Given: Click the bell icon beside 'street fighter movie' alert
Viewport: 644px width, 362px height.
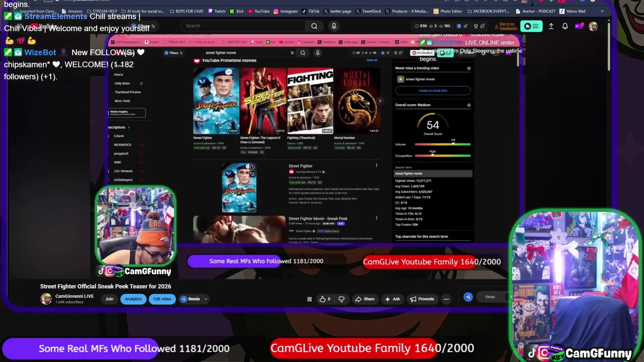Looking at the screenshot, I should click(x=400, y=79).
